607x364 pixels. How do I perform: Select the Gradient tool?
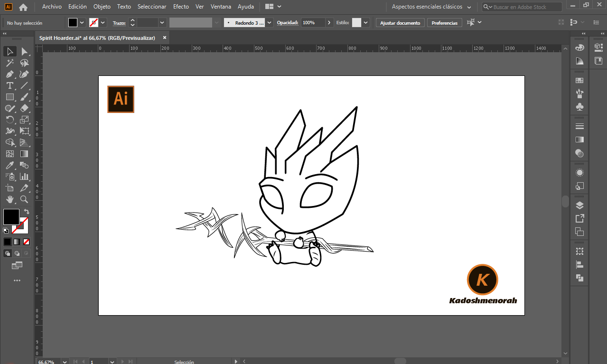click(x=25, y=154)
